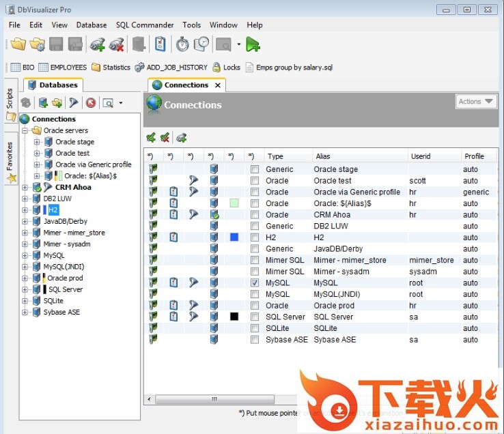Image resolution: width=504 pixels, height=434 pixels.
Task: Click the disconnect icon with red X
Action: tap(116, 44)
